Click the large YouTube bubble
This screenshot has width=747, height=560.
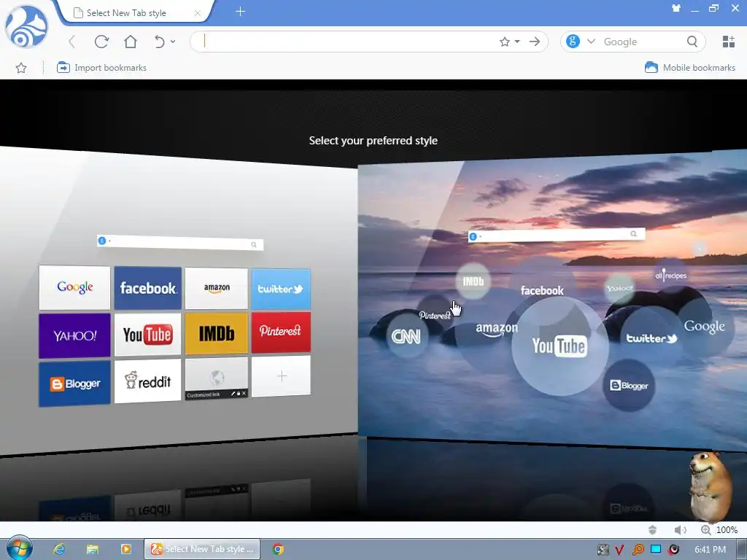560,346
